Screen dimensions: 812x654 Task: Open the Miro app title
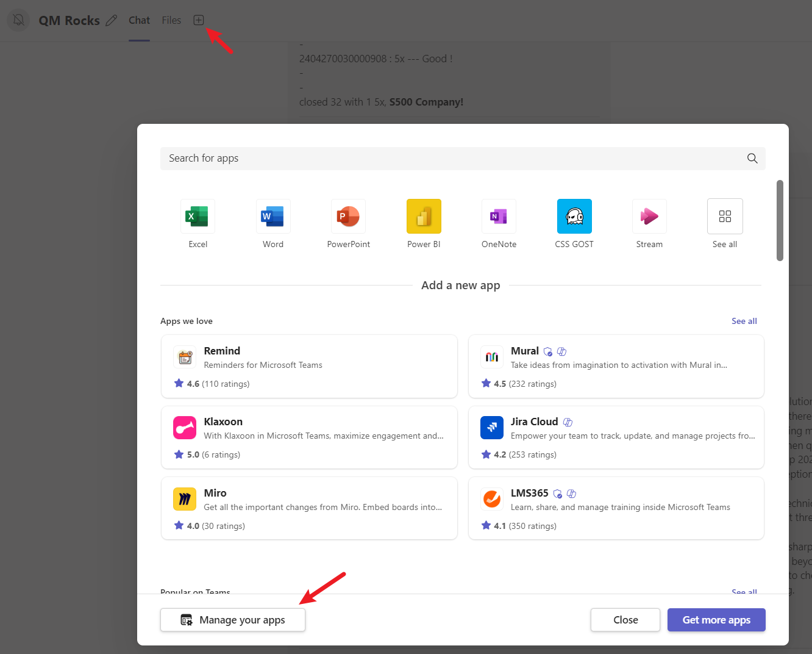click(x=215, y=493)
